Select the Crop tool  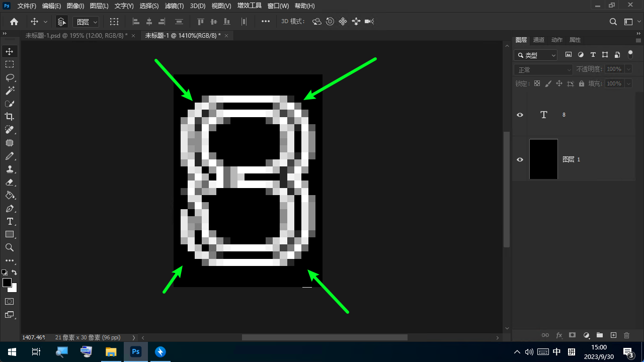click(10, 117)
